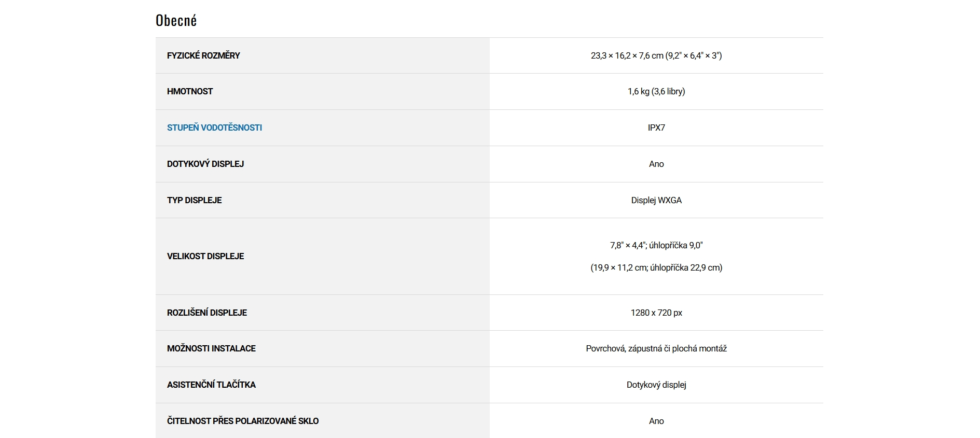
Task: Click the Rozlišení displeje row label
Action: pyautogui.click(x=207, y=313)
